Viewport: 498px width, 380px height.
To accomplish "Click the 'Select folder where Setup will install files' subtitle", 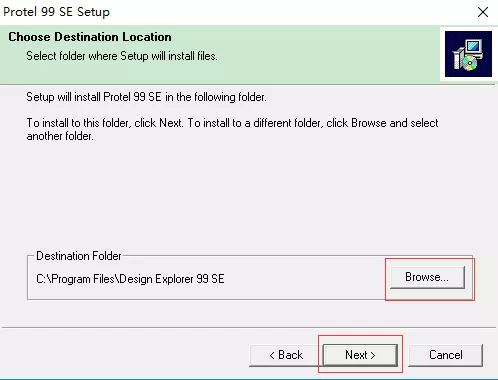I will 122,56.
